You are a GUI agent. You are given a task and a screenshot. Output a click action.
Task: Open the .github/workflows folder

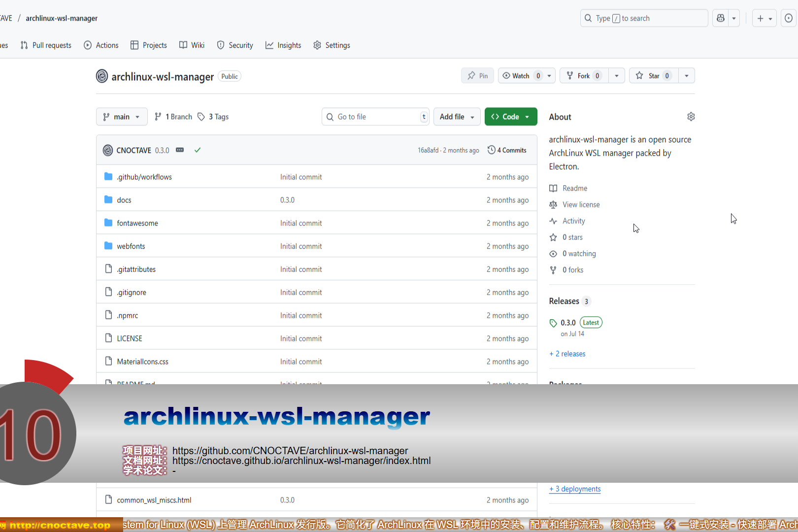tap(144, 177)
